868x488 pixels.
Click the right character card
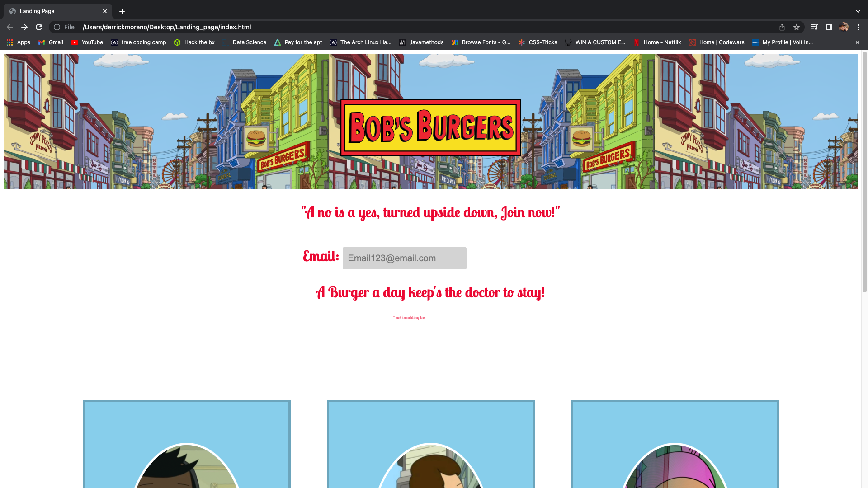coord(675,444)
